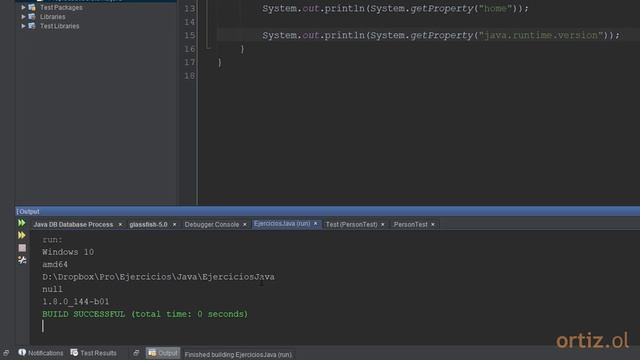Select the Libraries folder icon
The image size is (640, 360).
pos(32,17)
